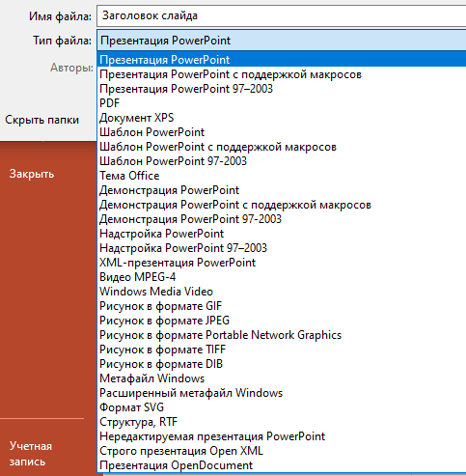The width and height of the screenshot is (466, 476).
Task: Select Строго презентация Open XML
Action: [282, 451]
